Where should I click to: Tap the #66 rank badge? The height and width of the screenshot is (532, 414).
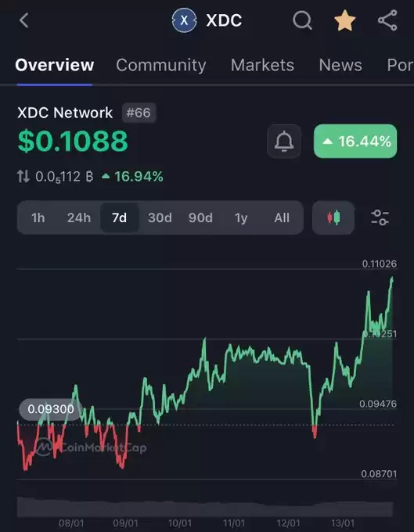coord(139,113)
